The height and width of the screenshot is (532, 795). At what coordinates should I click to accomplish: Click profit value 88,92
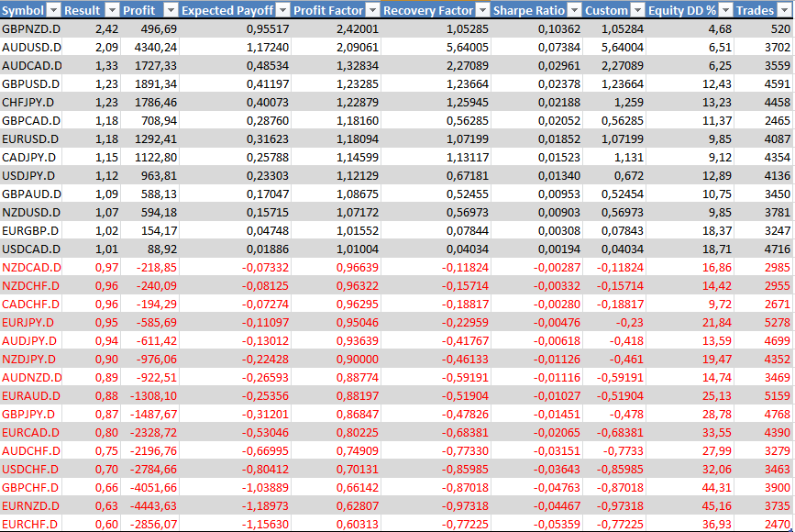coord(162,249)
